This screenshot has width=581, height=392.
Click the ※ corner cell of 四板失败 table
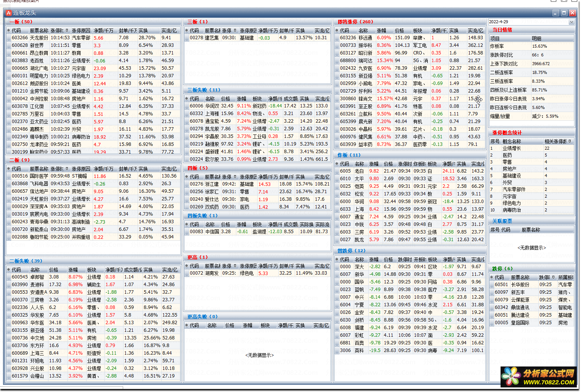click(187, 224)
